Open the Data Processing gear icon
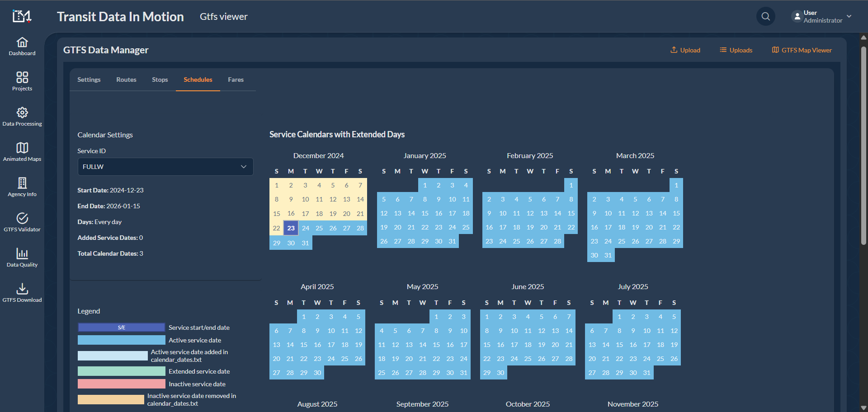Image resolution: width=868 pixels, height=412 pixels. pyautogui.click(x=22, y=113)
